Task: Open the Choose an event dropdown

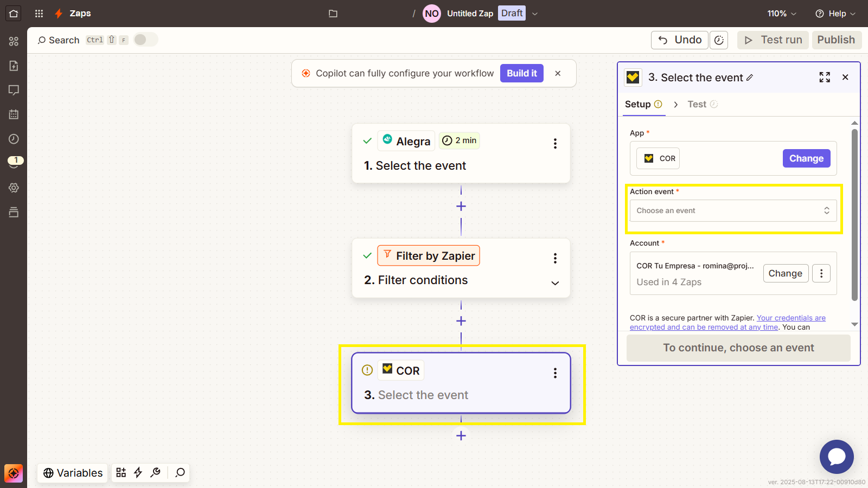Action: (x=733, y=210)
